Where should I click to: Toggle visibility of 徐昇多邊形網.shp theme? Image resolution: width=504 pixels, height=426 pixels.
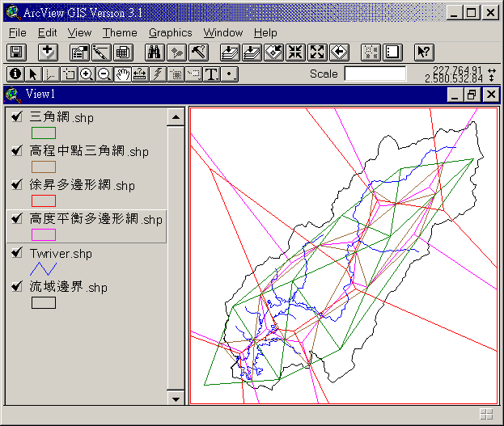[x=17, y=184]
